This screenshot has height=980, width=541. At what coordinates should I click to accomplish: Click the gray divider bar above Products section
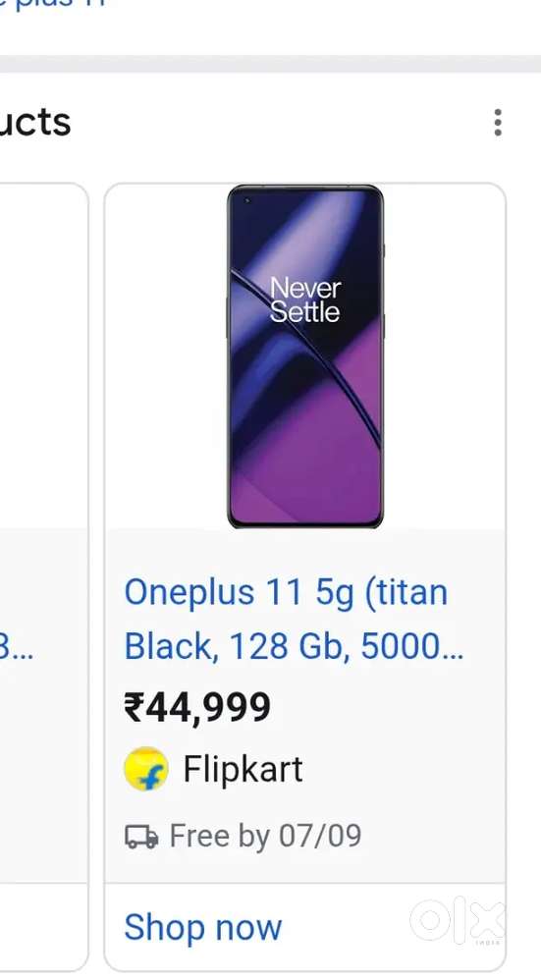(x=271, y=64)
